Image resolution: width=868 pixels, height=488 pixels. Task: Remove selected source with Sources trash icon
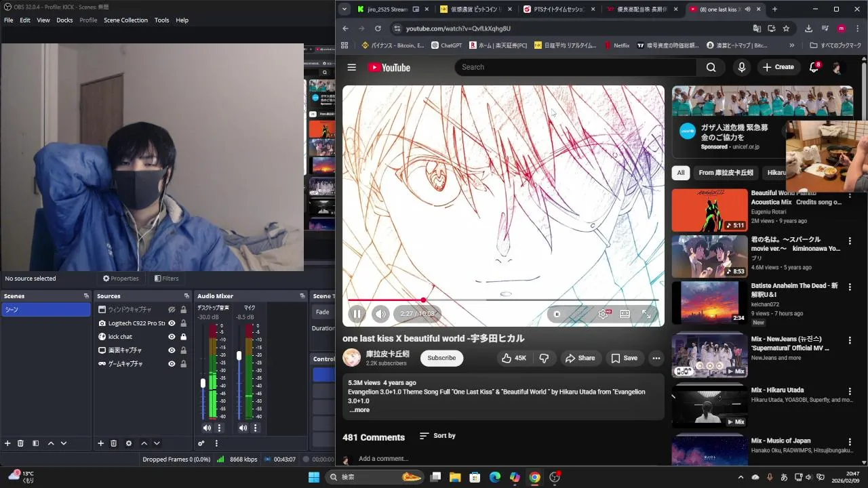click(113, 443)
